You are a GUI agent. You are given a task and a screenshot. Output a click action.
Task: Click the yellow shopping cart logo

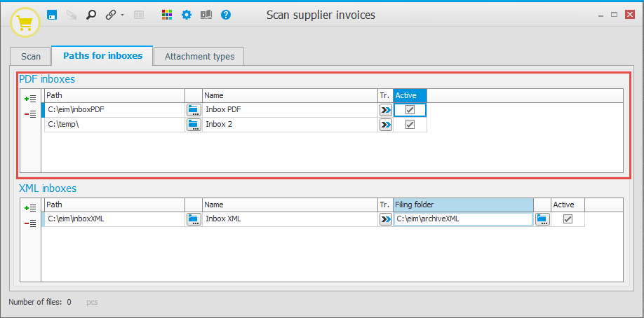(x=25, y=24)
